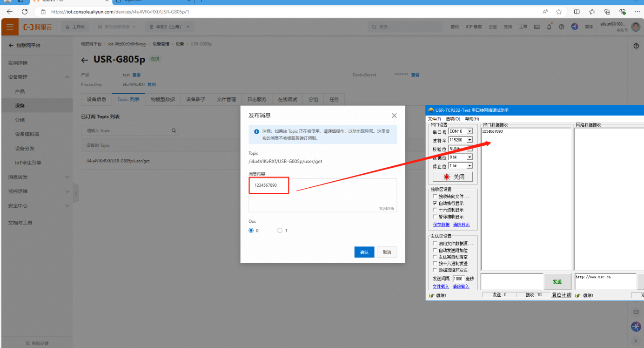Switch to the 设备信息 tab

pos(96,99)
